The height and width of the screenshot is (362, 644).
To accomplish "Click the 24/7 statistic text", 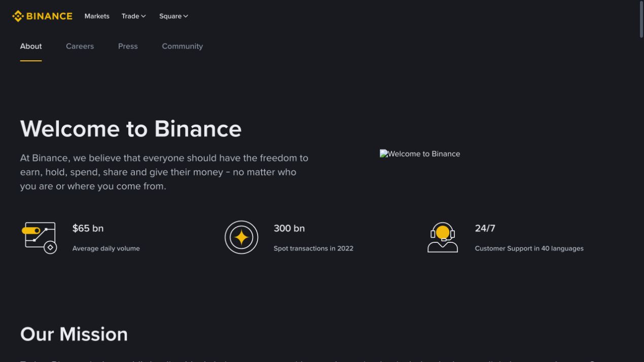I will [x=485, y=228].
